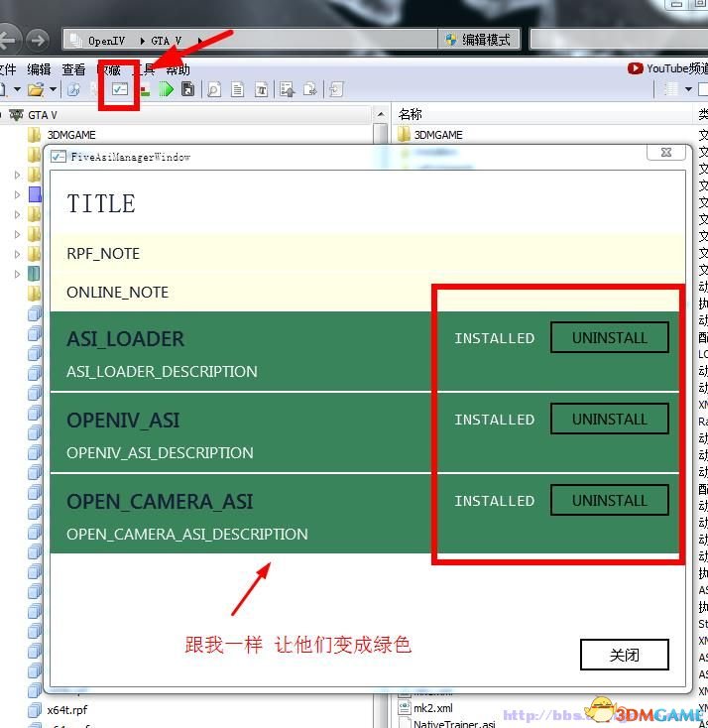This screenshot has width=708, height=728.
Task: Close the FiveAsiManagerWindow dialog with X
Action: [665, 153]
